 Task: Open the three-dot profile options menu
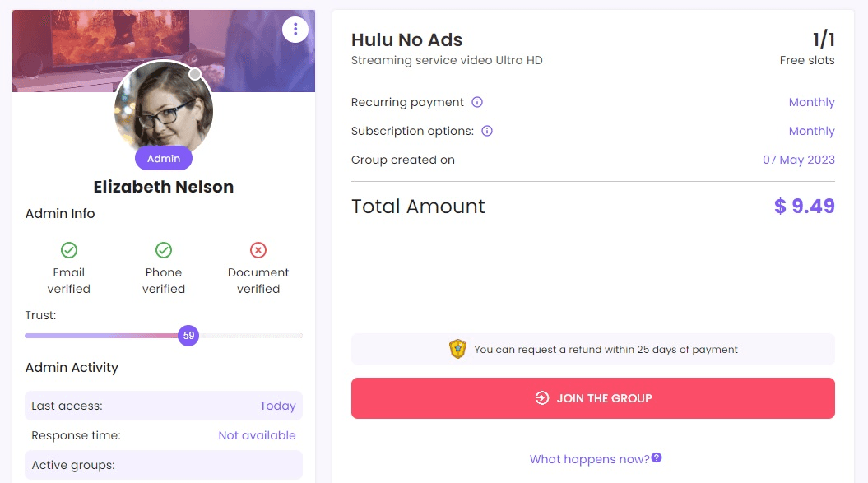coord(295,30)
